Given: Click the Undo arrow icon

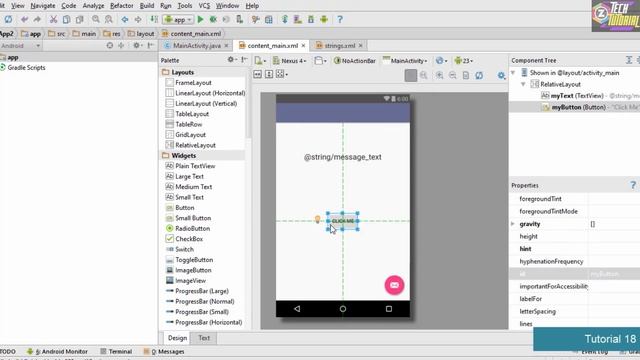Looking at the screenshot, I should (24, 19).
